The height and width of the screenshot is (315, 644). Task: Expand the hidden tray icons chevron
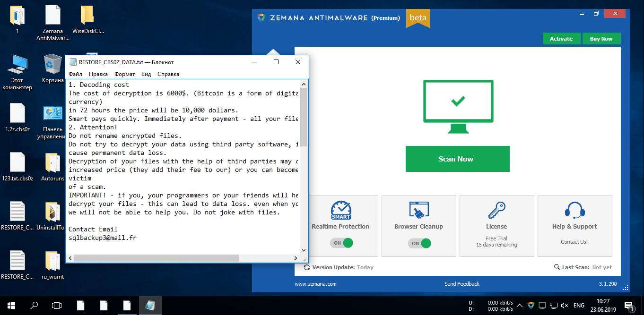519,306
